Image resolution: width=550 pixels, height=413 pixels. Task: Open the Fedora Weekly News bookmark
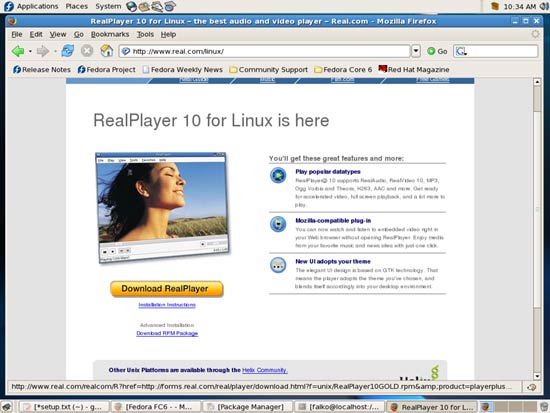click(182, 69)
